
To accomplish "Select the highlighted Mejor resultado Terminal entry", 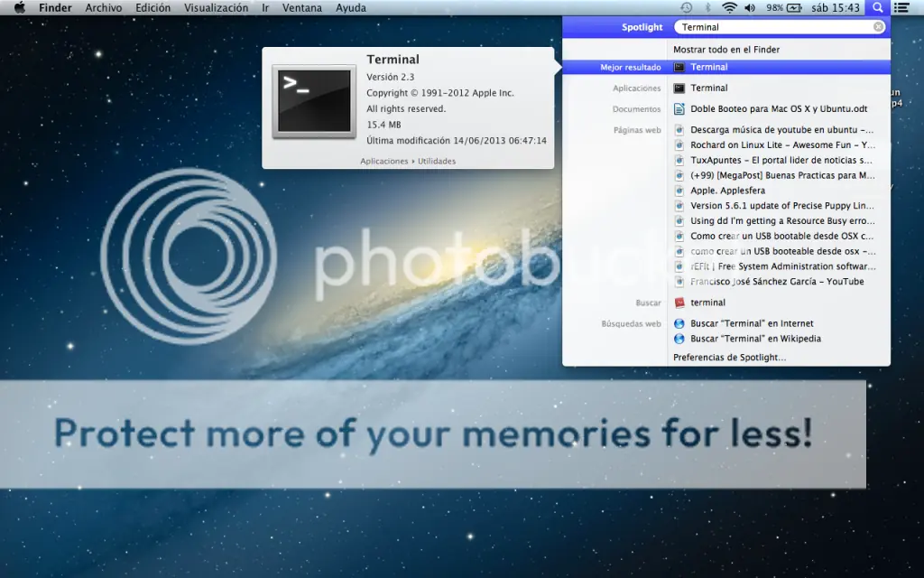I will (726, 67).
